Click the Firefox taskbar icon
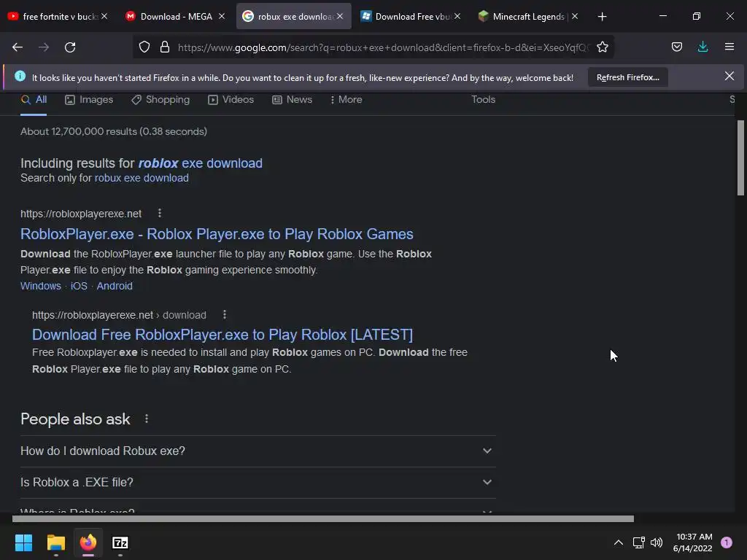 pos(88,542)
